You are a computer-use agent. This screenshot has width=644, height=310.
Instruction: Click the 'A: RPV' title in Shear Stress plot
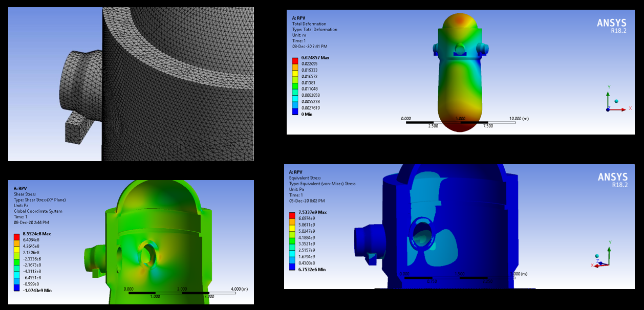pyautogui.click(x=20, y=188)
